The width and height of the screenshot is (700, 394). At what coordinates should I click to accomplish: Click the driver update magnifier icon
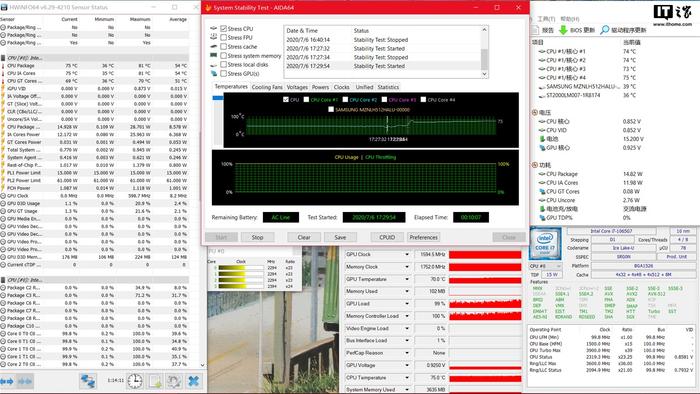[x=604, y=30]
